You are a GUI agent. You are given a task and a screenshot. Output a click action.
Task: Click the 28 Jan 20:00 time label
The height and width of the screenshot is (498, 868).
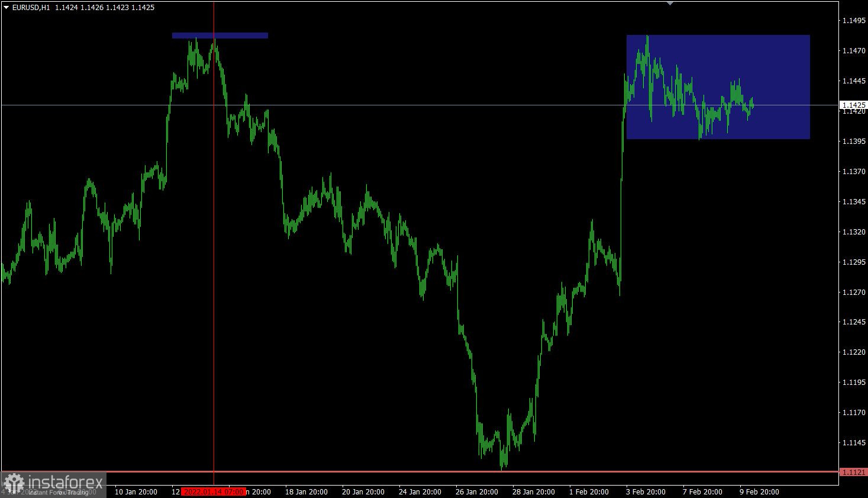click(x=533, y=491)
